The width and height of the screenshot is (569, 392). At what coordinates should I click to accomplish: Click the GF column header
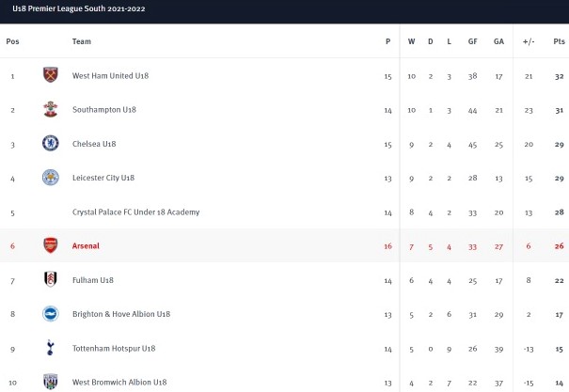point(472,41)
